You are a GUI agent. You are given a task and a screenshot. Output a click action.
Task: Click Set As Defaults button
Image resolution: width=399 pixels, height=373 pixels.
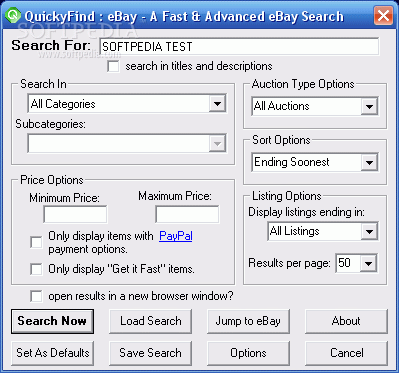(x=52, y=353)
